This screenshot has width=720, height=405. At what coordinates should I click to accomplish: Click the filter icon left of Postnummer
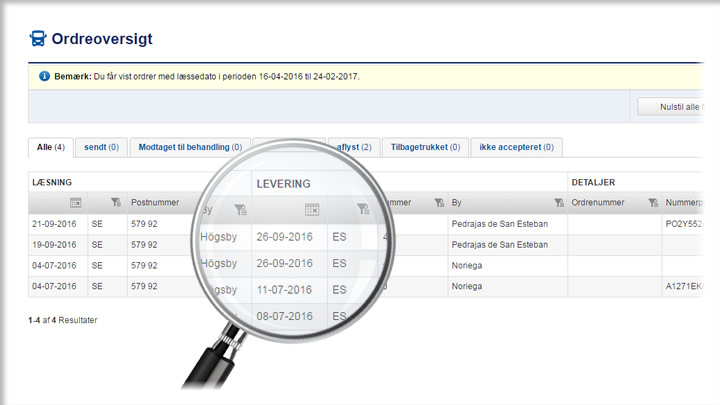(116, 202)
